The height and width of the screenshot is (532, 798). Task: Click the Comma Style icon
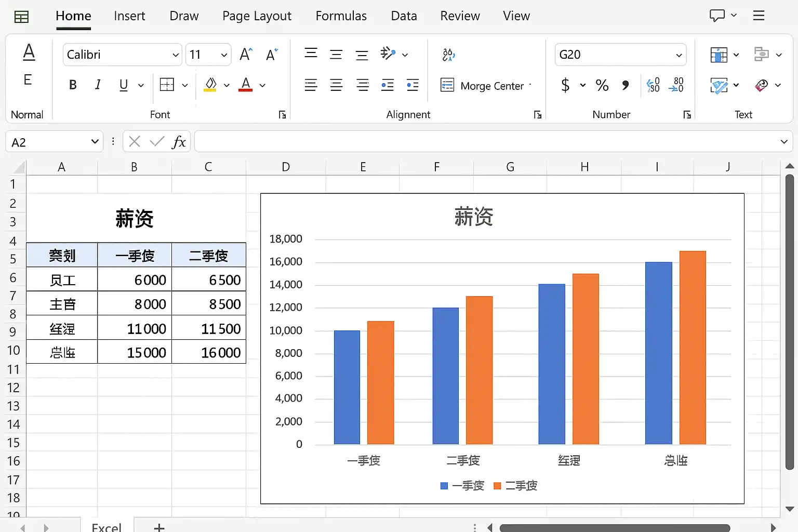[x=626, y=85]
